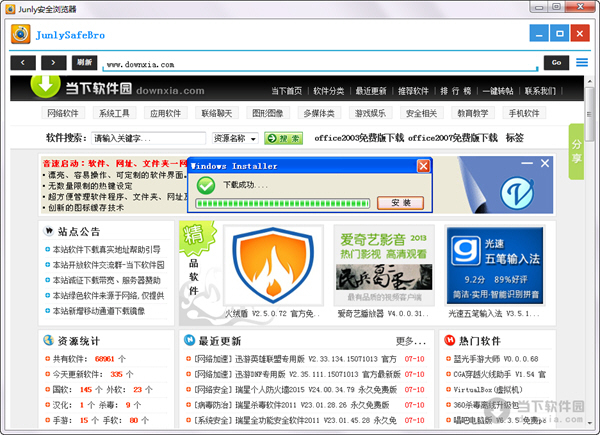
Task: Select the 游戏娱乐 category tab
Action: [x=370, y=113]
